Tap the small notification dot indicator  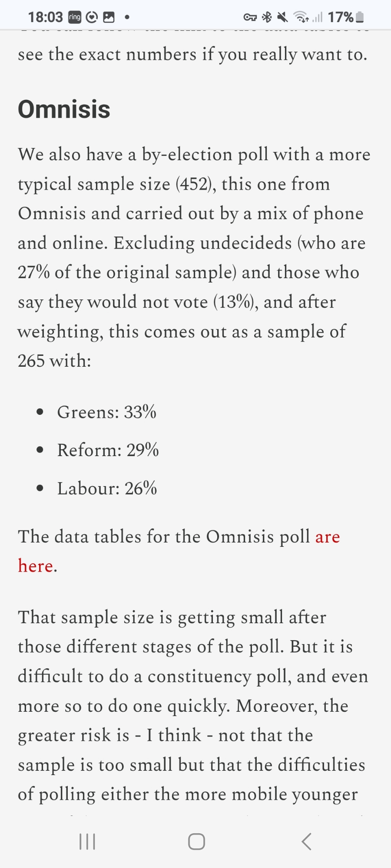click(x=127, y=17)
